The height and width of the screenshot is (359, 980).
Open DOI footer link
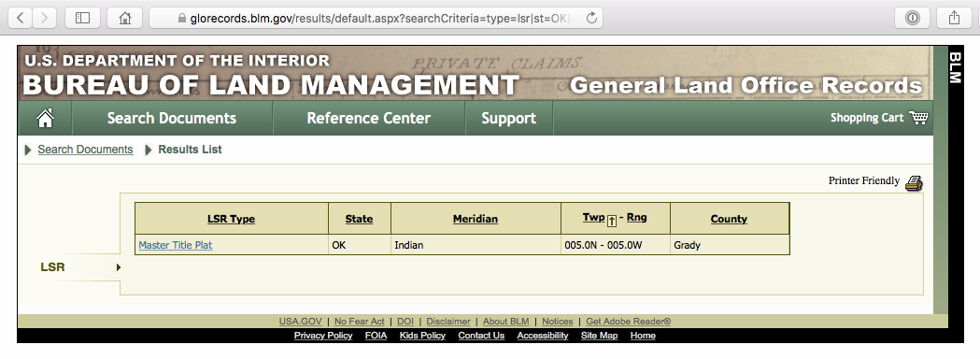click(x=405, y=322)
